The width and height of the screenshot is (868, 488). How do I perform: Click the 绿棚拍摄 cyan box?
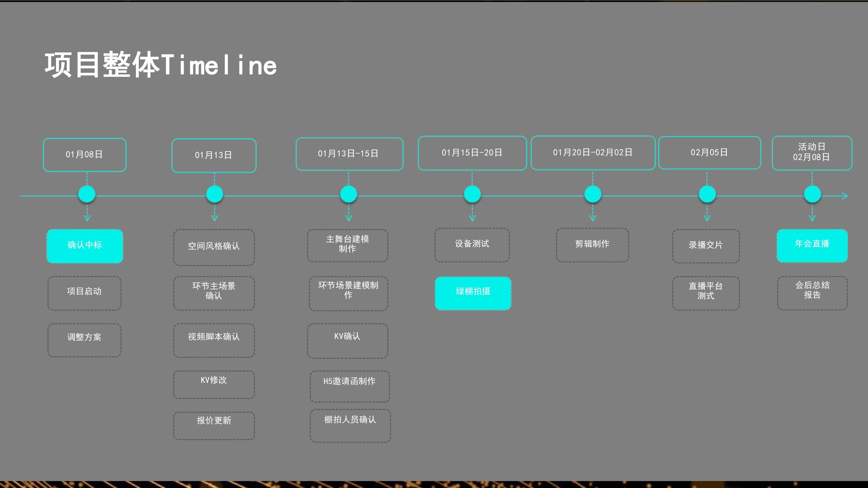[x=473, y=293]
